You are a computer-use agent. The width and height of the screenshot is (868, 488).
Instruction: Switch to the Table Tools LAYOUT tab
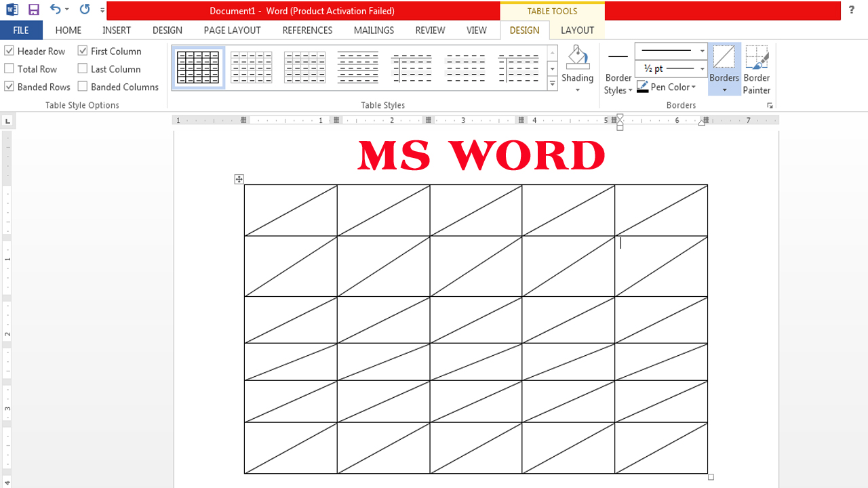pyautogui.click(x=577, y=30)
